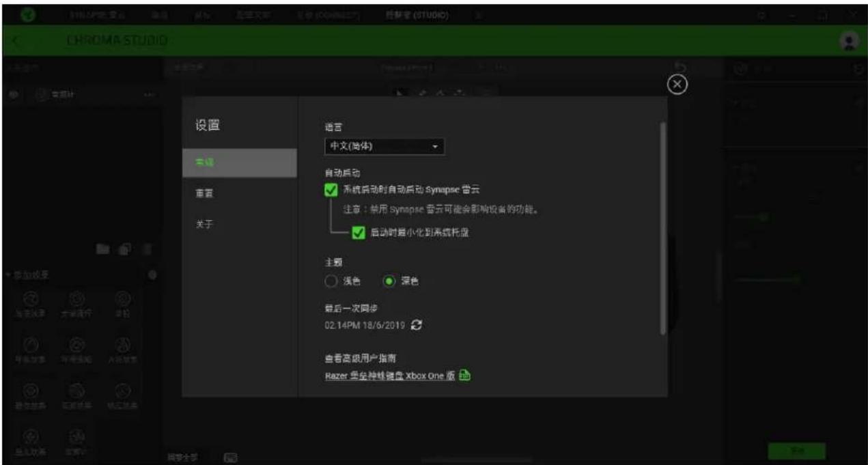Viewport: 868px width, 465px height.
Task: Collapse the 添加效果 effects section
Action: click(x=8, y=275)
